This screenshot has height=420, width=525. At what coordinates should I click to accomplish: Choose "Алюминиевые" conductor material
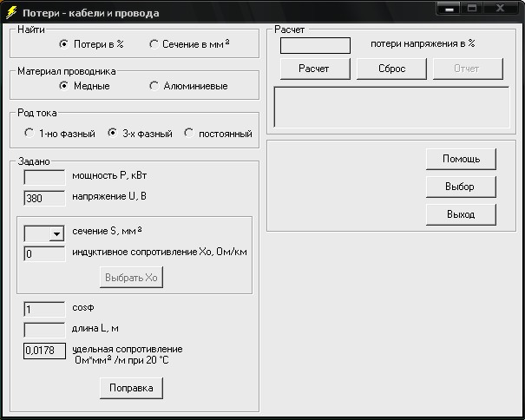[x=154, y=86]
